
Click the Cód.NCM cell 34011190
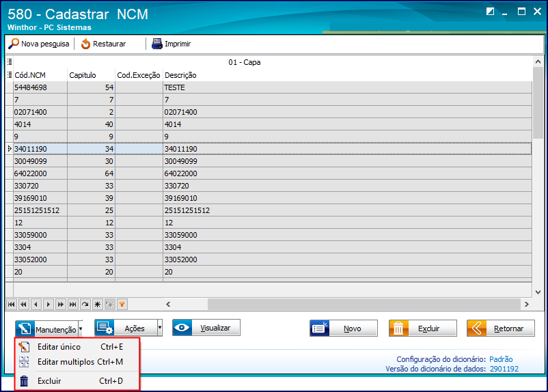(40, 149)
